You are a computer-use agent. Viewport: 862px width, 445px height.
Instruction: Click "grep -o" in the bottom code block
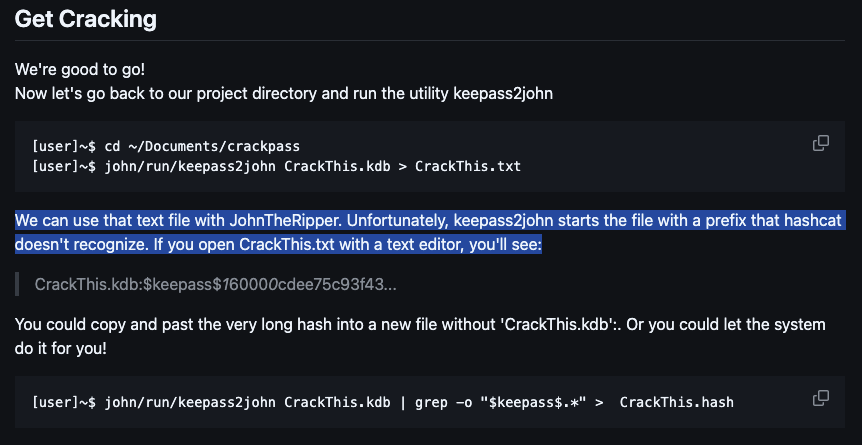439,402
